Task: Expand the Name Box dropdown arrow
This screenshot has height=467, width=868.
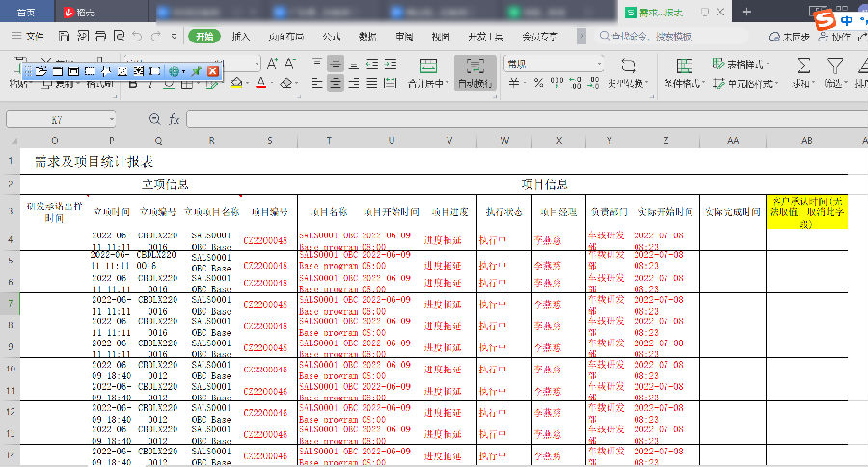Action: tap(112, 120)
